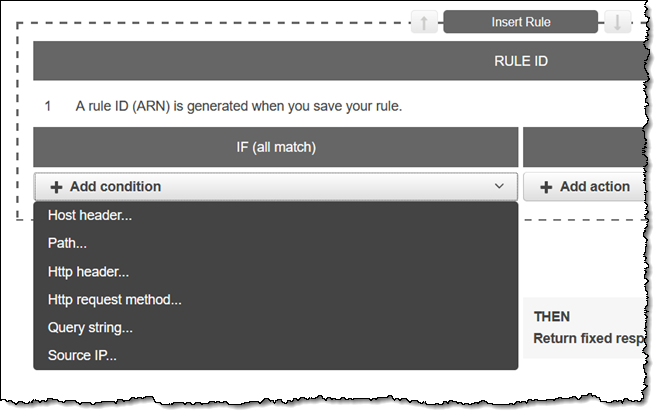Click the RULE ID column header

pos(521,61)
